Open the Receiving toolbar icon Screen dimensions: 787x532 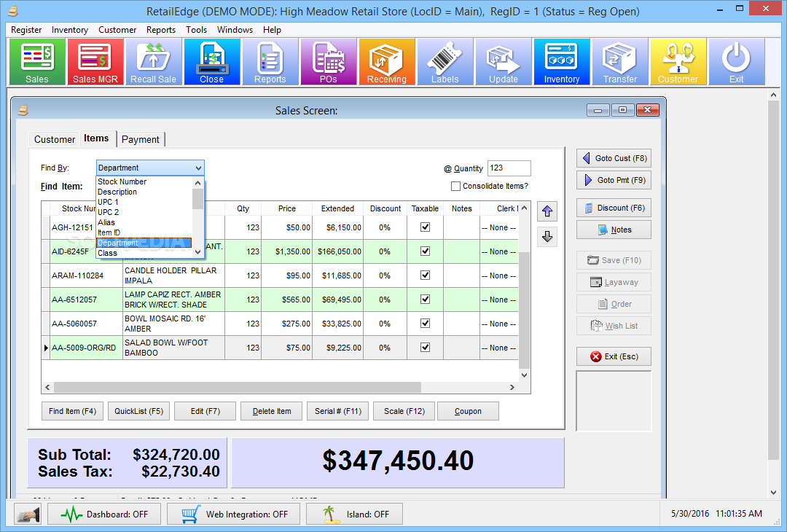pos(386,62)
